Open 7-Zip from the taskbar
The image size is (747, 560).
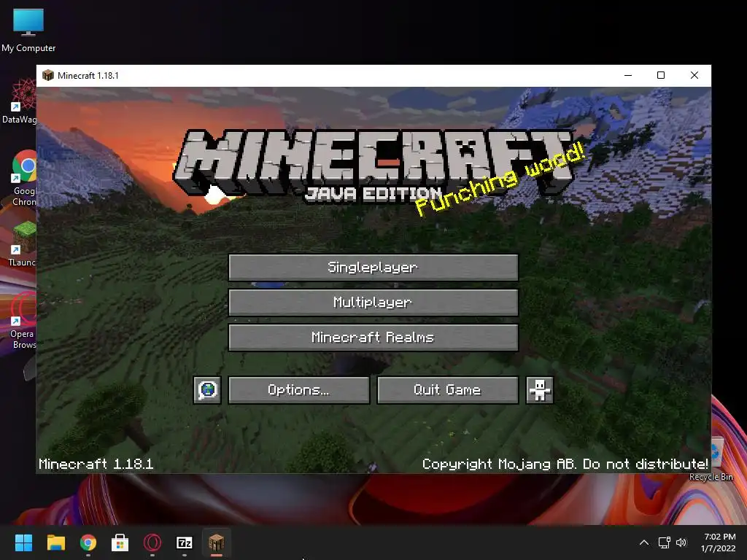(x=185, y=542)
